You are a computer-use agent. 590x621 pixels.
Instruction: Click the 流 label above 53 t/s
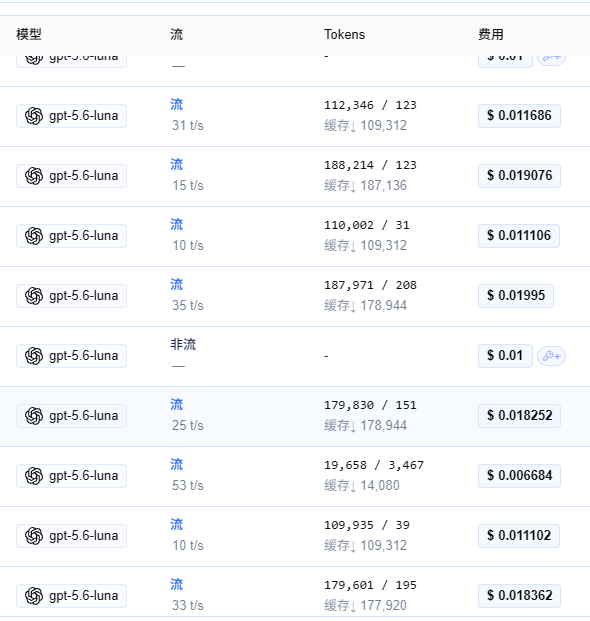177,465
